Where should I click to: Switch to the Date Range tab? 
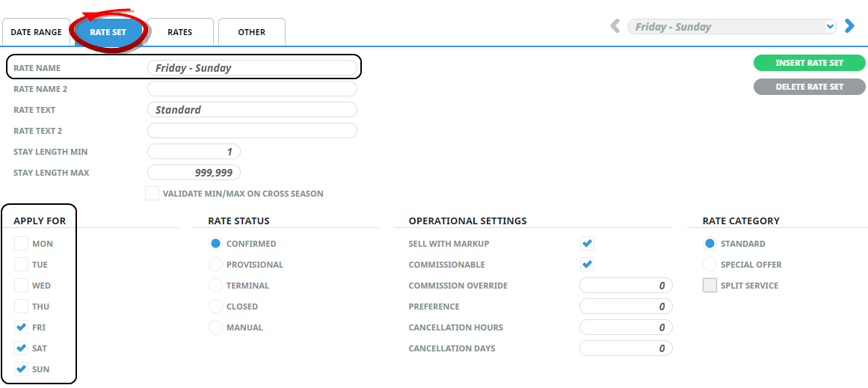[x=37, y=33]
